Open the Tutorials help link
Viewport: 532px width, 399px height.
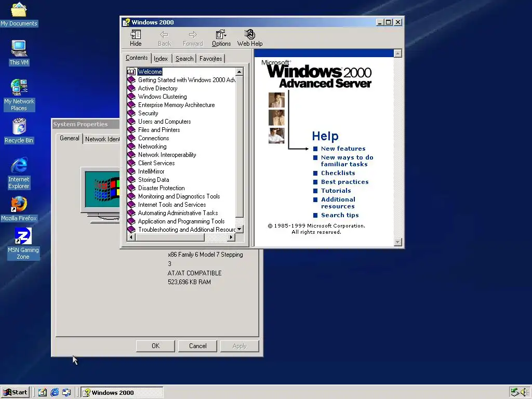pos(336,191)
